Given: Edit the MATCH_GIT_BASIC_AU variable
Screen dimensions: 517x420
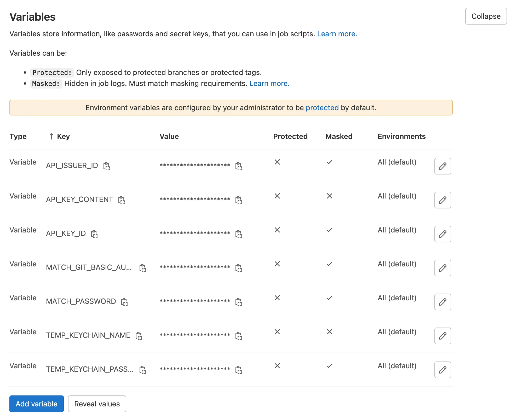Looking at the screenshot, I should pyautogui.click(x=443, y=268).
